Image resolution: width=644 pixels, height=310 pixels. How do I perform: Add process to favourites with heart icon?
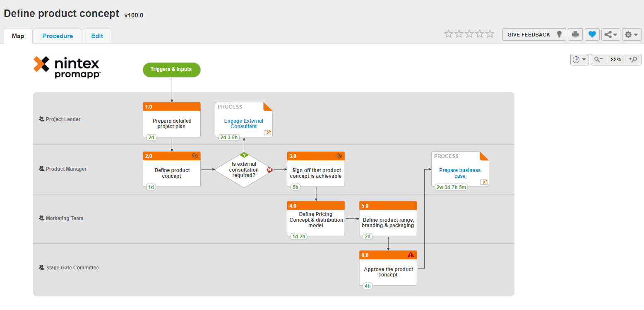tap(592, 34)
